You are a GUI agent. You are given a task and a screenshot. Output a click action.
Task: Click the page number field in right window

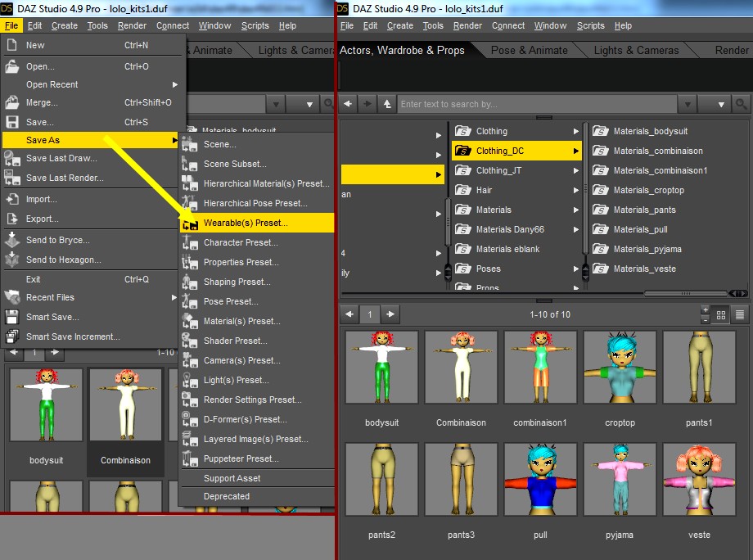click(370, 314)
